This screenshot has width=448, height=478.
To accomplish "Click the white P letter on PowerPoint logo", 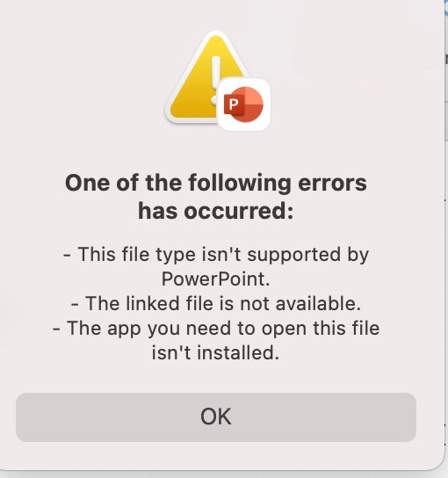I will pyautogui.click(x=233, y=105).
